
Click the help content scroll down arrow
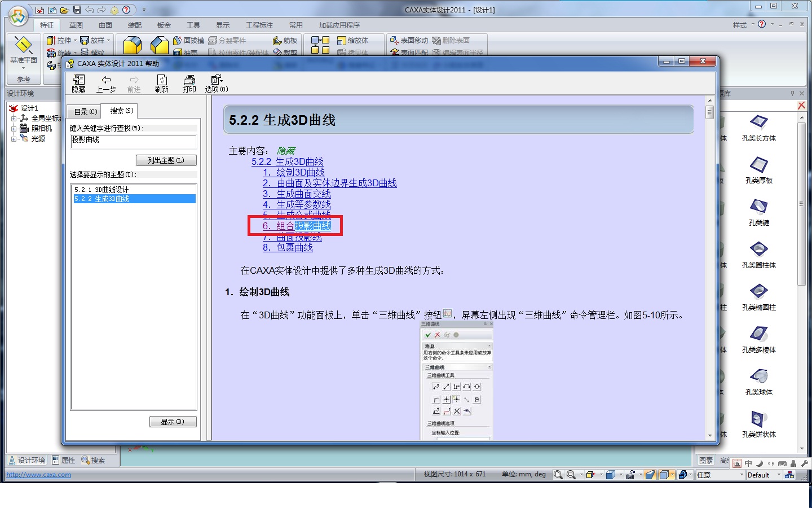tap(709, 435)
